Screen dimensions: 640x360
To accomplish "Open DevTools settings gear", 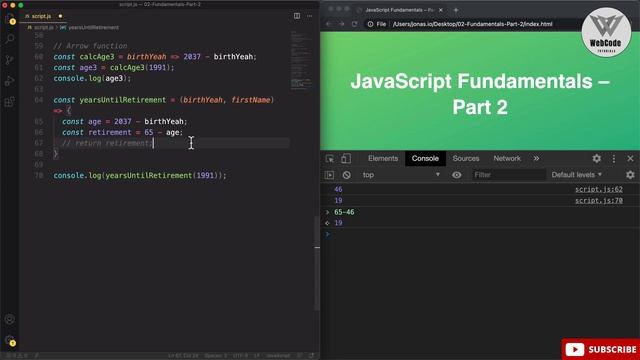I will tap(596, 158).
